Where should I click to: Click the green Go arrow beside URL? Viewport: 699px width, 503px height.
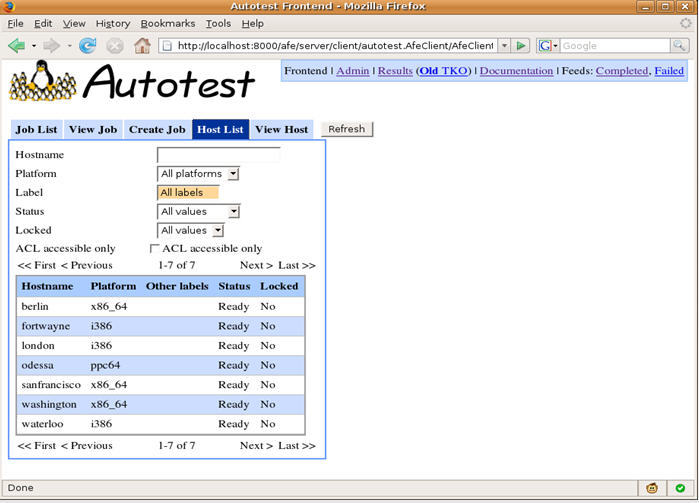520,45
